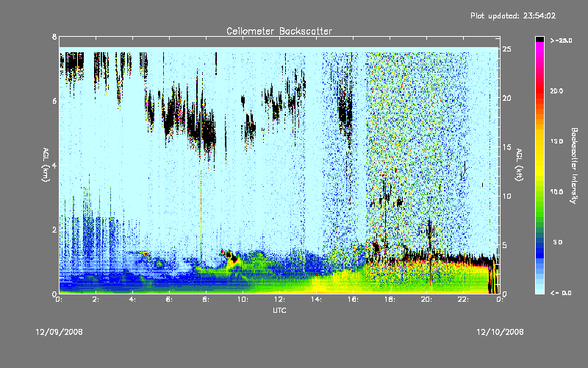
Task: Click the "2" tick on the km axis
Action: pos(54,230)
